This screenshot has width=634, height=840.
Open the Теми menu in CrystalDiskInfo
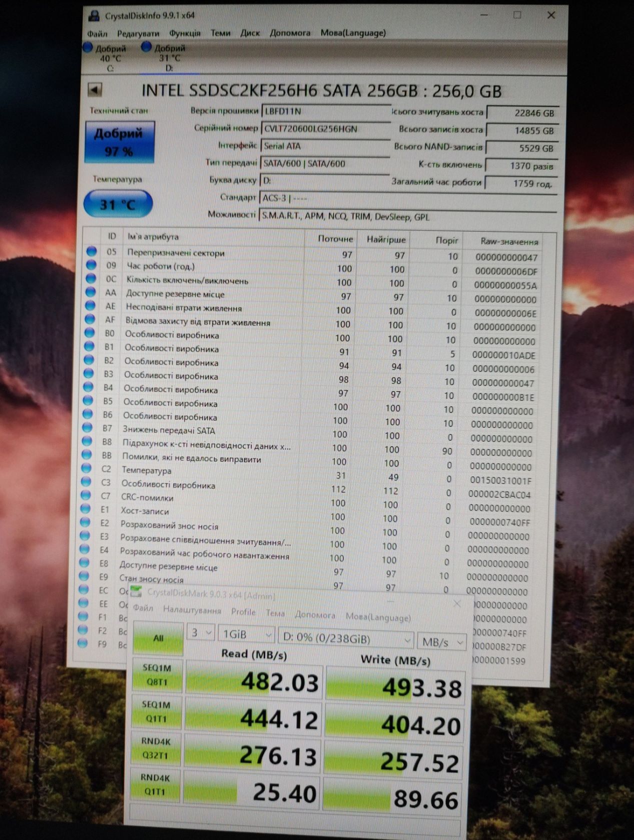(x=220, y=33)
